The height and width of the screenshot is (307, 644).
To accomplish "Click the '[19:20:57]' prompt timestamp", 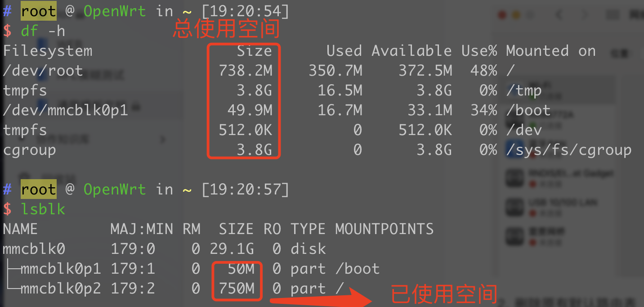I will 245,190.
